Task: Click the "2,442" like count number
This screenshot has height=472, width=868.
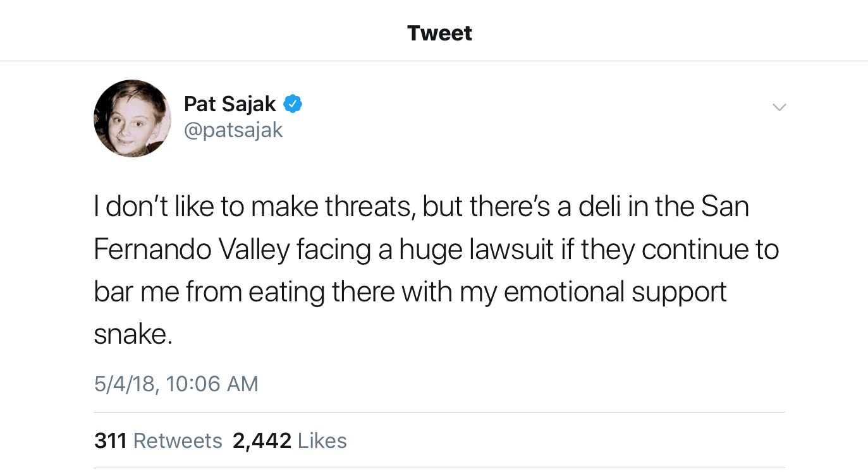Action: [262, 440]
